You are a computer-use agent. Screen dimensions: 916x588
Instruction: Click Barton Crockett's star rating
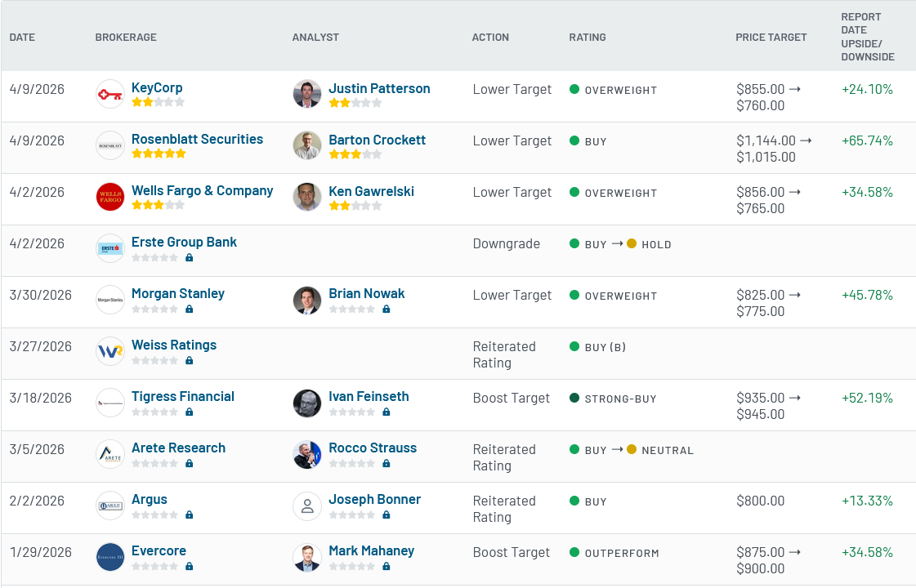pos(355,154)
